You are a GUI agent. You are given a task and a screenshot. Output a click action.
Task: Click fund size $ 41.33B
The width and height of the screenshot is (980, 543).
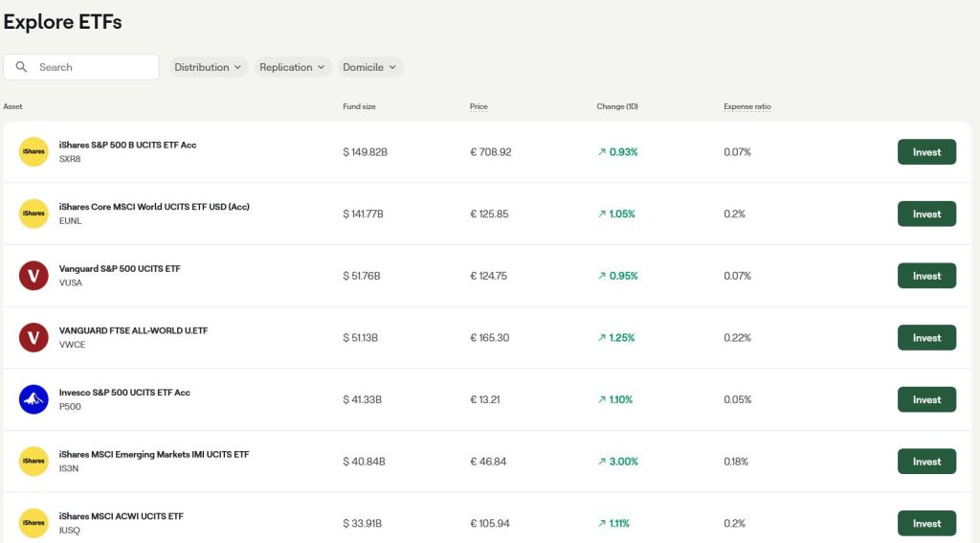(362, 399)
